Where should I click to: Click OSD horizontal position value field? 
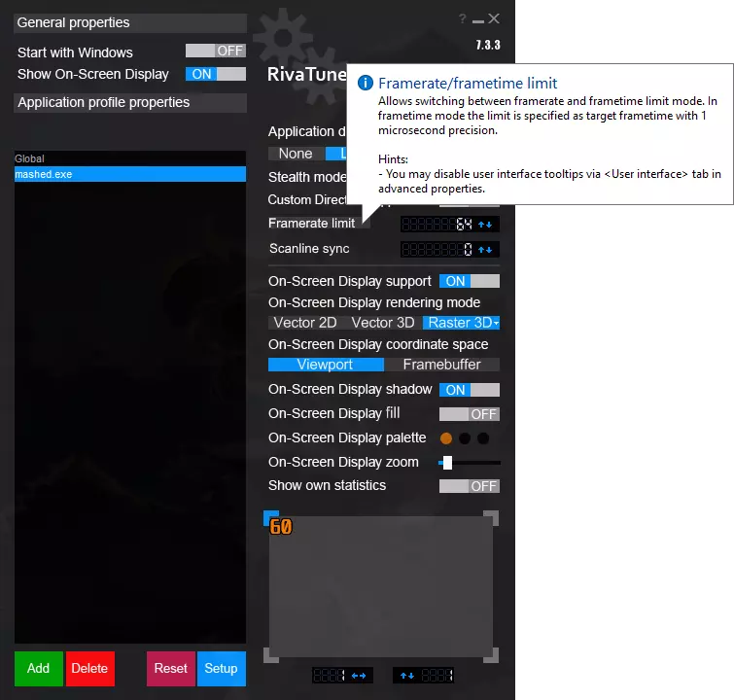pyautogui.click(x=329, y=675)
